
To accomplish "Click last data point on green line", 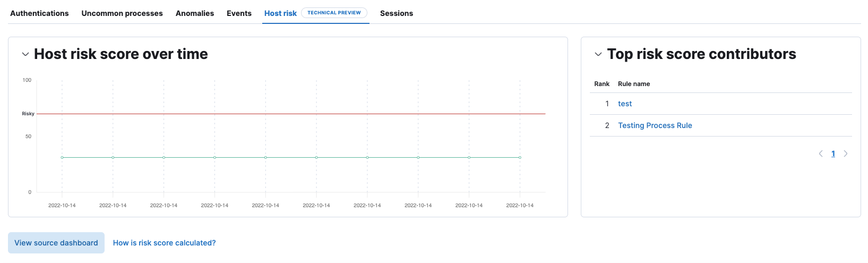I will pos(520,157).
